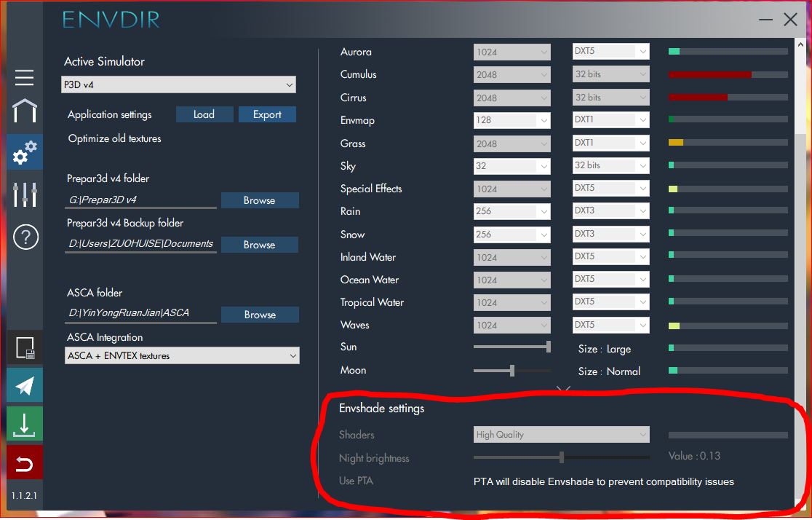Click the green download install icon
Viewport: 812px width, 520px height.
click(x=25, y=424)
